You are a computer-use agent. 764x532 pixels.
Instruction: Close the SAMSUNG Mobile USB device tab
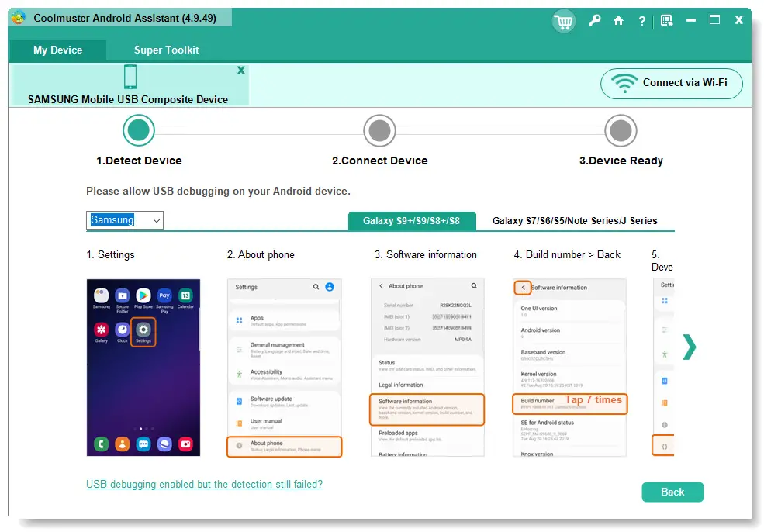click(x=240, y=71)
